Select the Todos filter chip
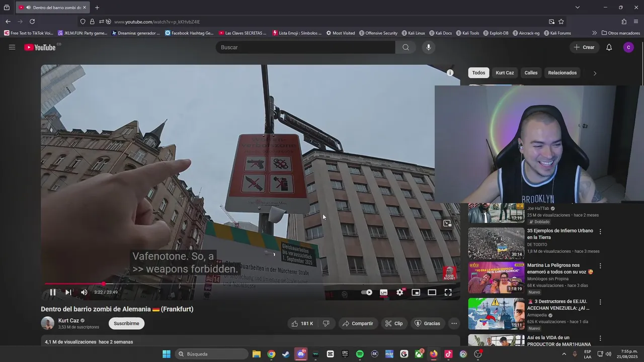644x362 pixels. (478, 73)
